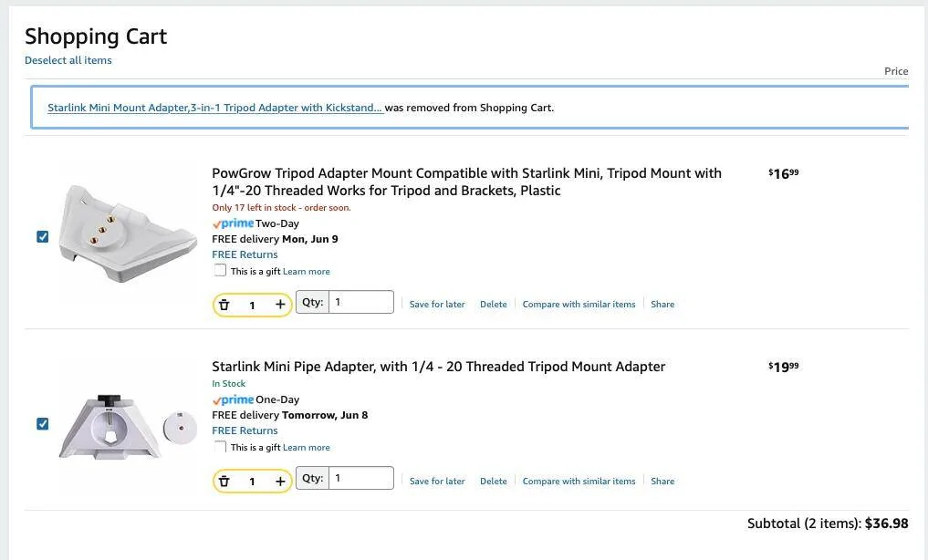Viewport: 928px width, 560px height.
Task: Increase quantity of Starlink Mini Pipe Adapter
Action: click(x=280, y=482)
